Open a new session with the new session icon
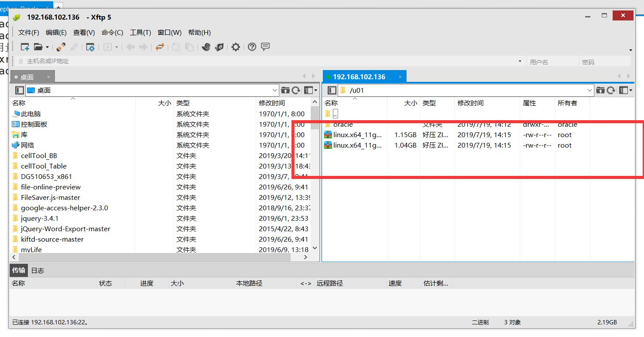This screenshot has width=644, height=337. pos(24,47)
